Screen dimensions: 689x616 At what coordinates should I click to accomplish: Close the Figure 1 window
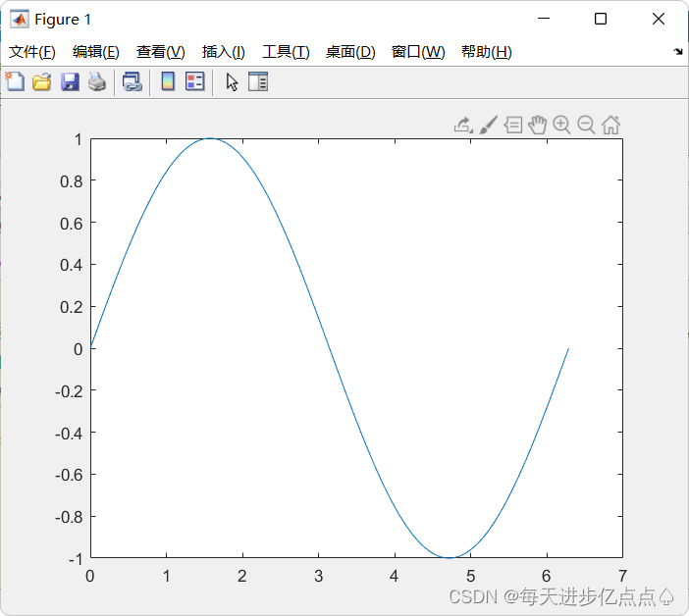(x=659, y=19)
